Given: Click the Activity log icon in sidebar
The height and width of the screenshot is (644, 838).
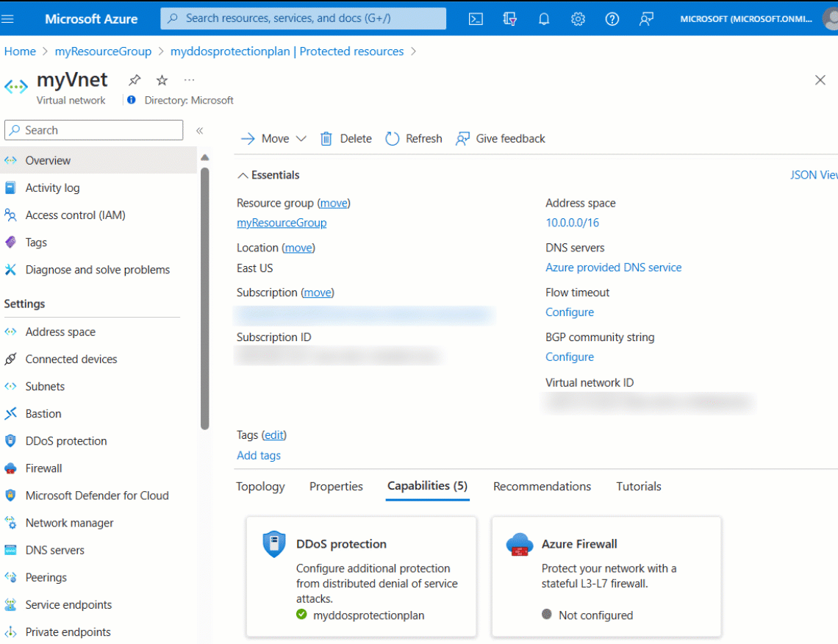Looking at the screenshot, I should click(x=10, y=187).
